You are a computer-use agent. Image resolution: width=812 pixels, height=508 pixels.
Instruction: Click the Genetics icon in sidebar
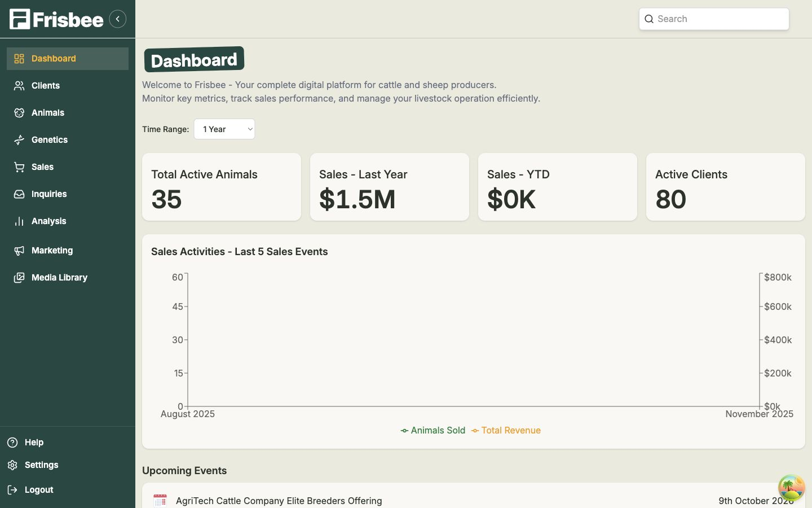[x=19, y=140]
